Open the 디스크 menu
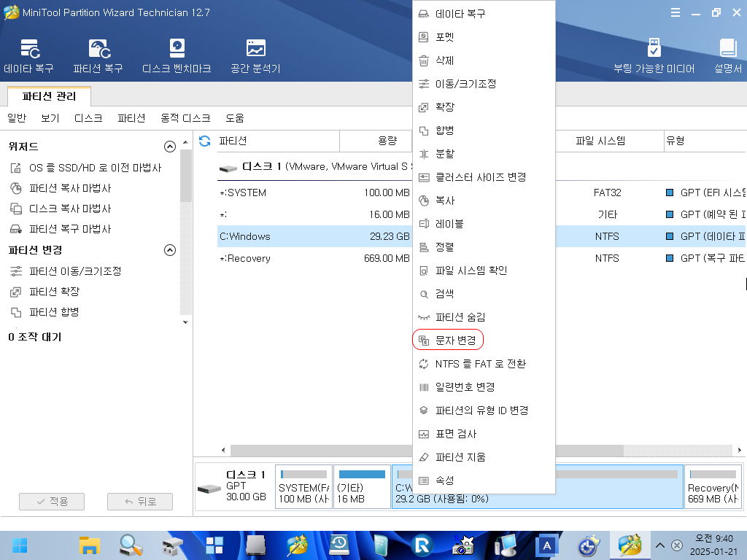Screen dimensions: 747x560 [x=88, y=118]
